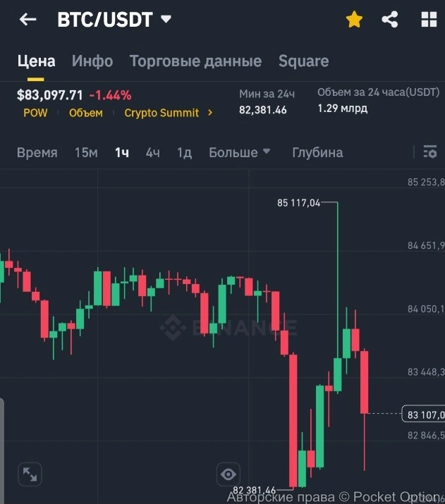Tap the back arrow icon

(28, 20)
